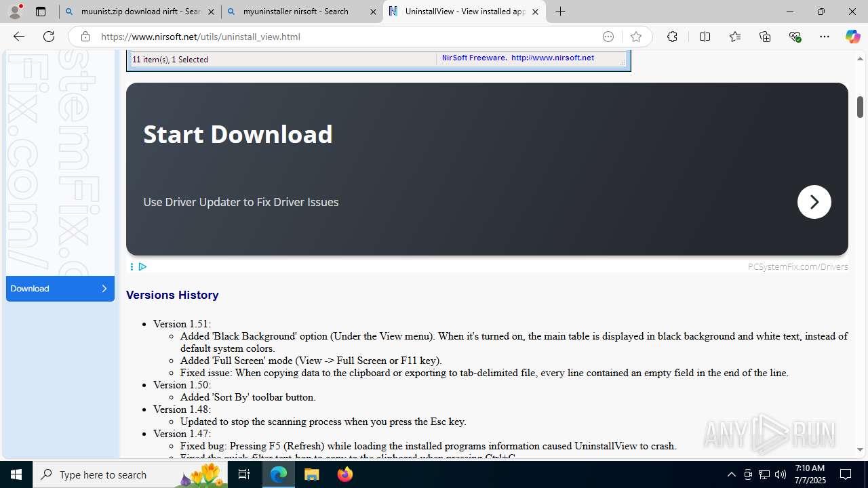This screenshot has width=868, height=488.
Task: Select the UninstallView tab
Action: coord(464,12)
